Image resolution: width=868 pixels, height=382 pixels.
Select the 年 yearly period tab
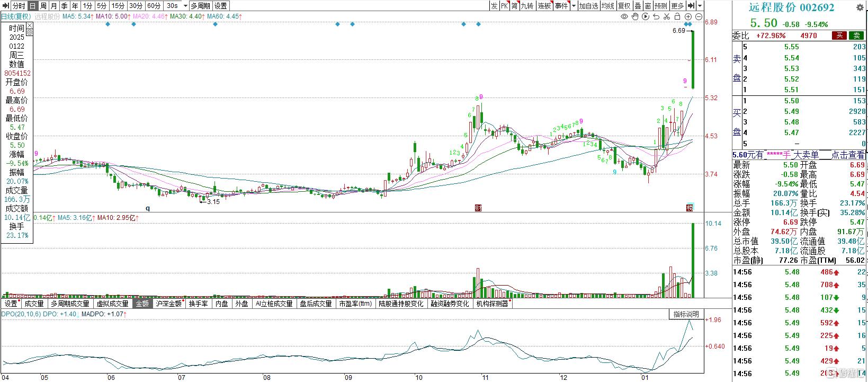click(75, 6)
